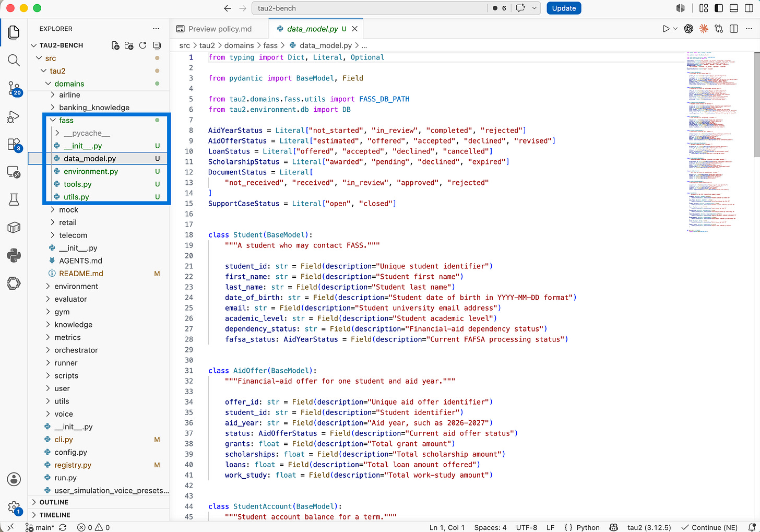
Task: Toggle secondary side bar visibility
Action: tap(749, 8)
